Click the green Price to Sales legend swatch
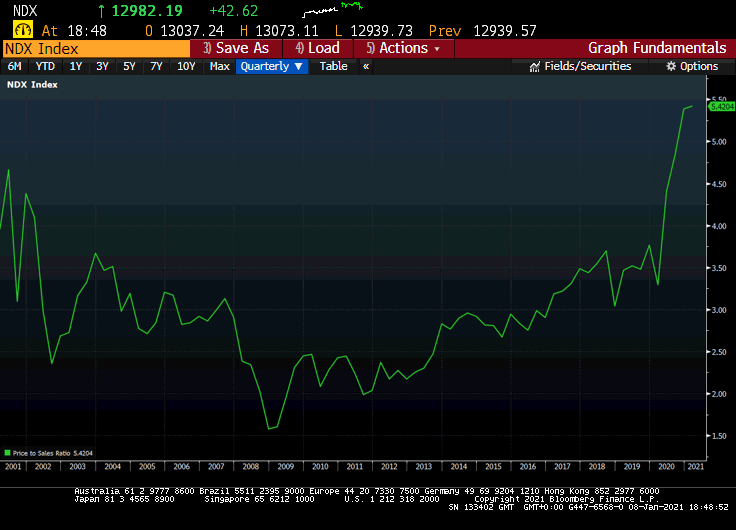The image size is (736, 530). click(7, 453)
